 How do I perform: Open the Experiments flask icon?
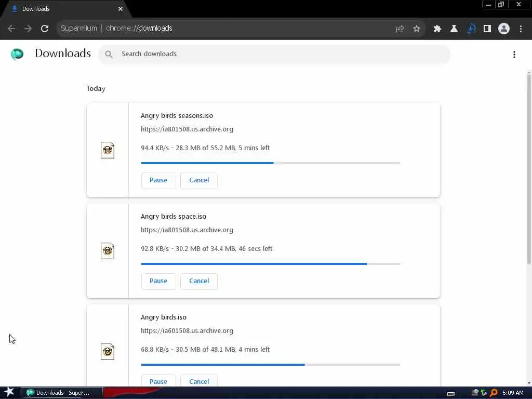pos(454,29)
